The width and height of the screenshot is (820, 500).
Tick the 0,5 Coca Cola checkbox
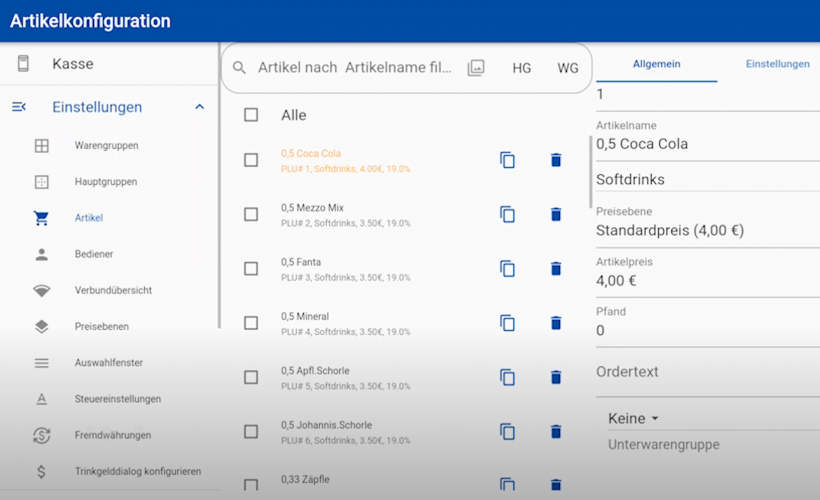pos(251,160)
